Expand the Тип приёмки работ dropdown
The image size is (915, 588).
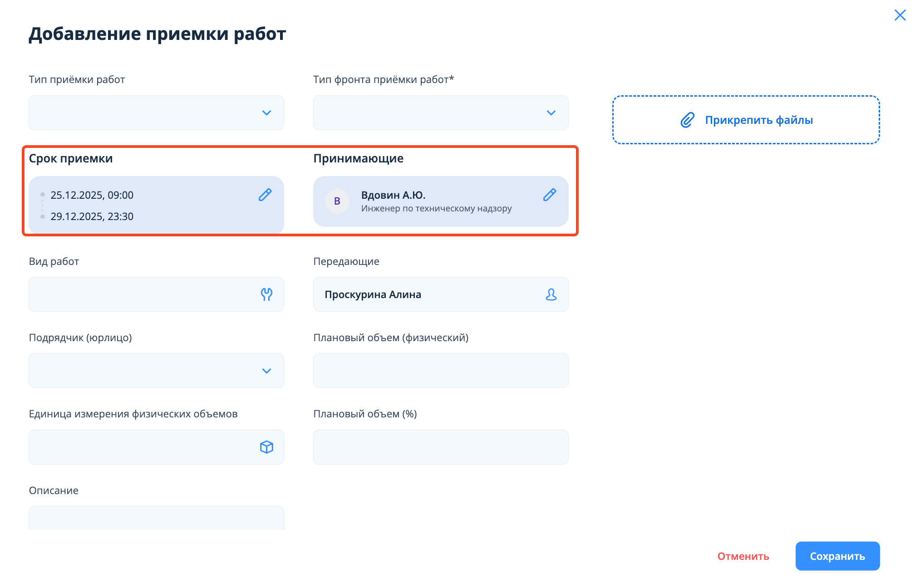266,113
